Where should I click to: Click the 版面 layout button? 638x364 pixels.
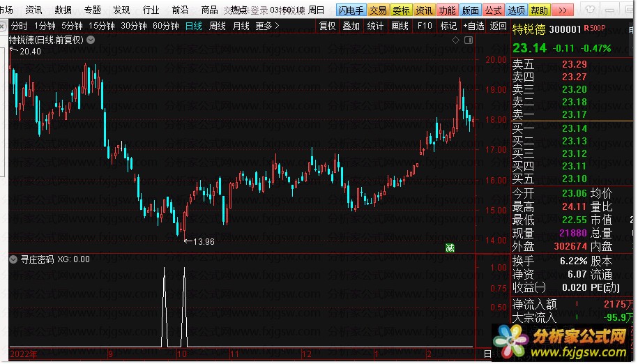pos(471,10)
